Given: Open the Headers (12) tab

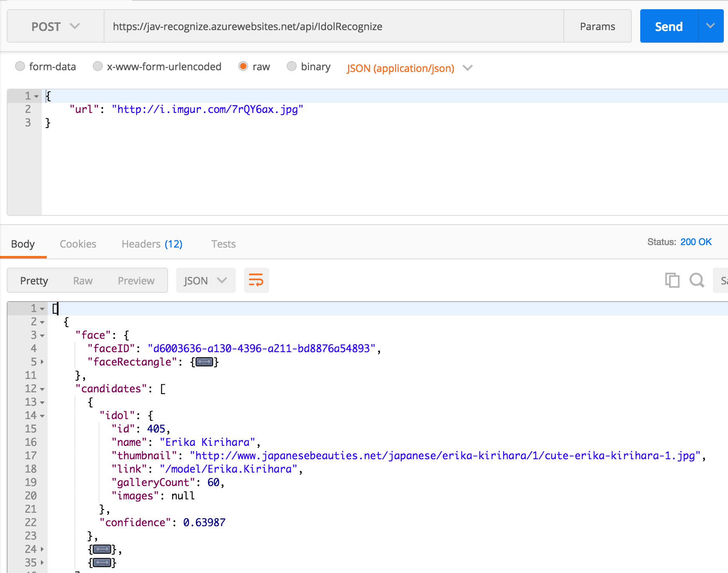Looking at the screenshot, I should [x=152, y=244].
